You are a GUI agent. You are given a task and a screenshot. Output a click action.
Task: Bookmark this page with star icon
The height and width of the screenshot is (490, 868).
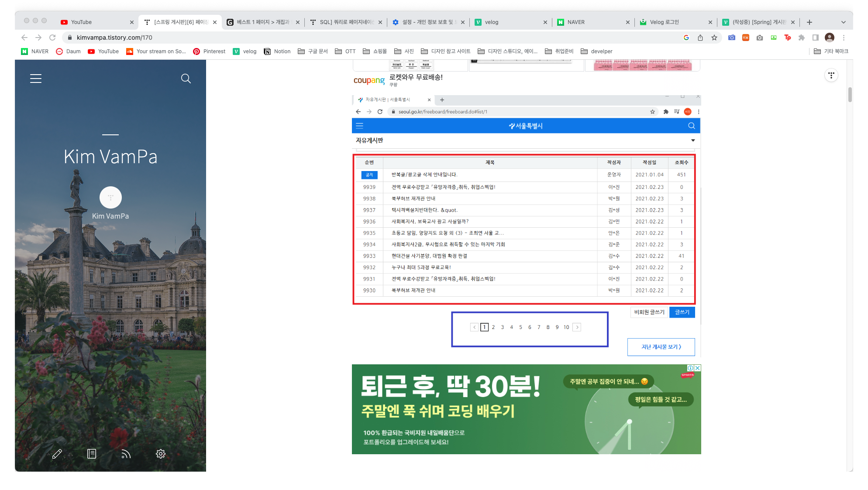click(714, 38)
